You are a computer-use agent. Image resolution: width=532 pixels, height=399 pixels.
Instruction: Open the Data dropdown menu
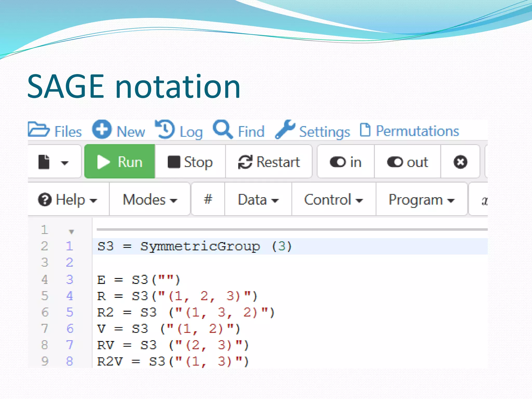coord(258,199)
